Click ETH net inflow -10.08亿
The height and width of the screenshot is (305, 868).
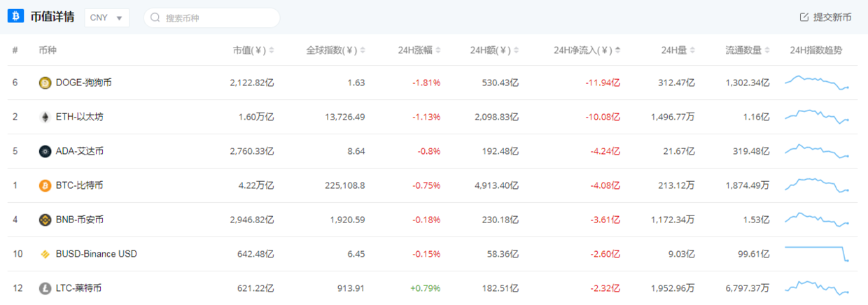point(603,117)
